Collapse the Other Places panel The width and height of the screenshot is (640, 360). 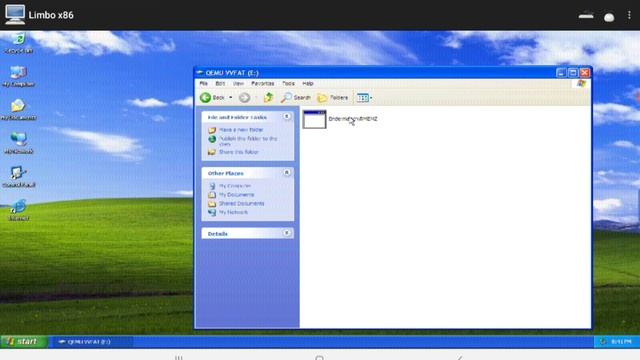287,173
